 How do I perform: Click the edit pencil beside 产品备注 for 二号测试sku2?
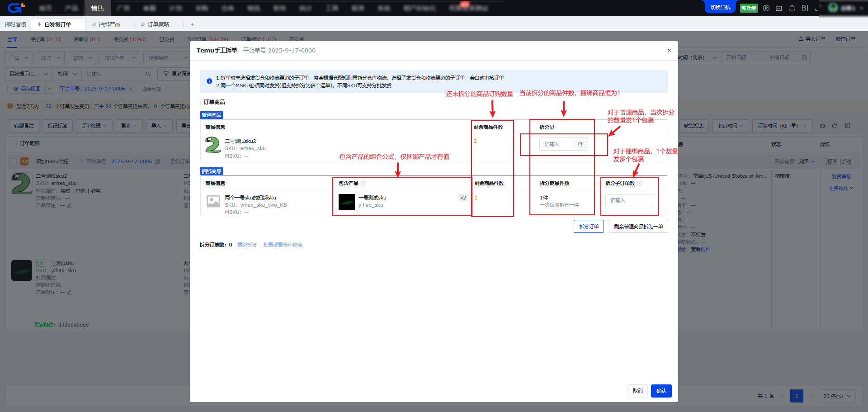pyautogui.click(x=70, y=205)
